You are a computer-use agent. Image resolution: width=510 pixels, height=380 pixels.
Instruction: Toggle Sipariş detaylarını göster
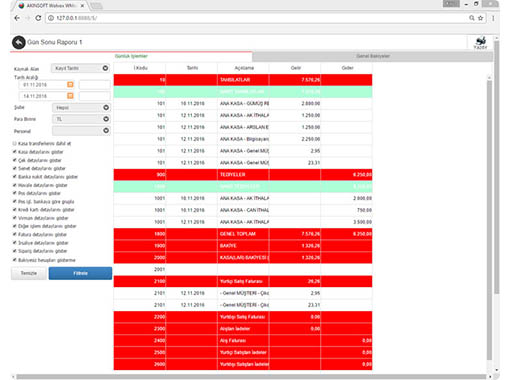coord(14,251)
